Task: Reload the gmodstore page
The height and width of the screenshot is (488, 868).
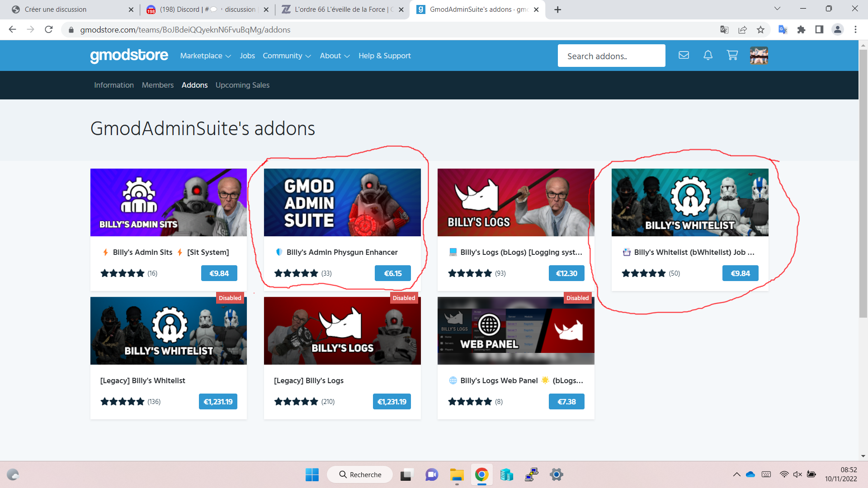Action: point(49,29)
